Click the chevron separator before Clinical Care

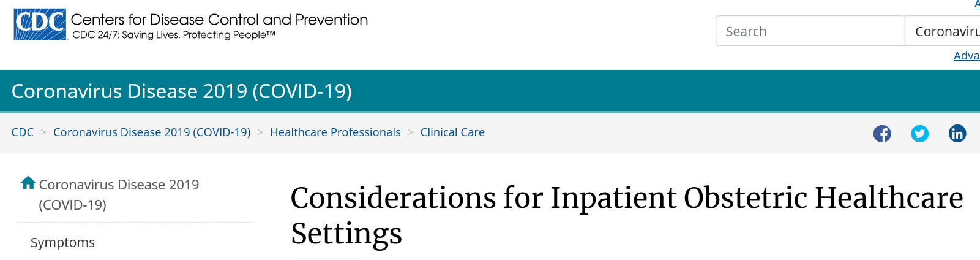411,132
